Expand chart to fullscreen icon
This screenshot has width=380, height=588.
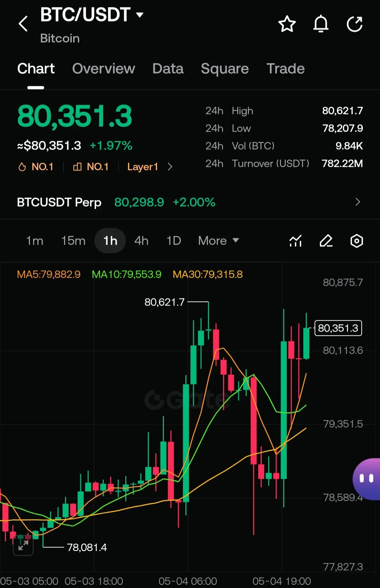click(x=23, y=545)
